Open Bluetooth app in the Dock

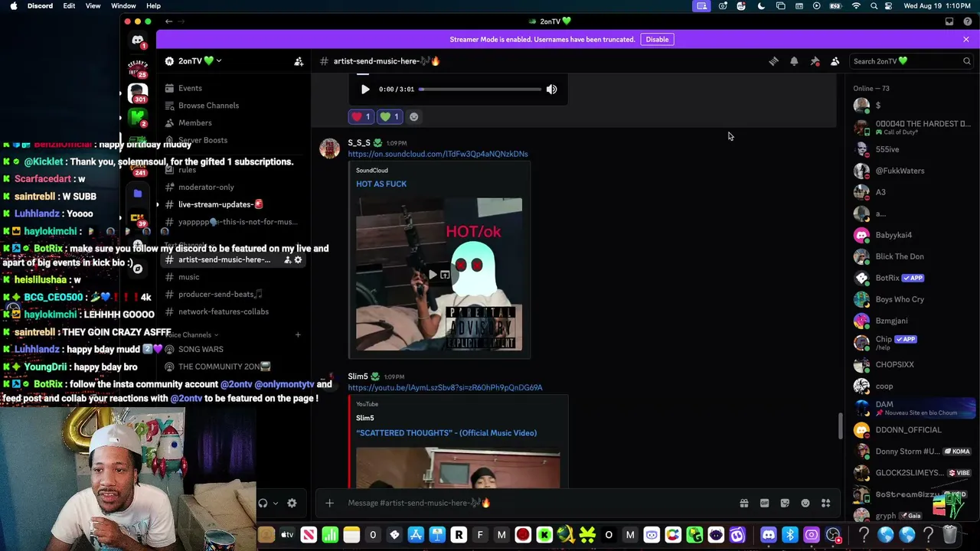(790, 535)
